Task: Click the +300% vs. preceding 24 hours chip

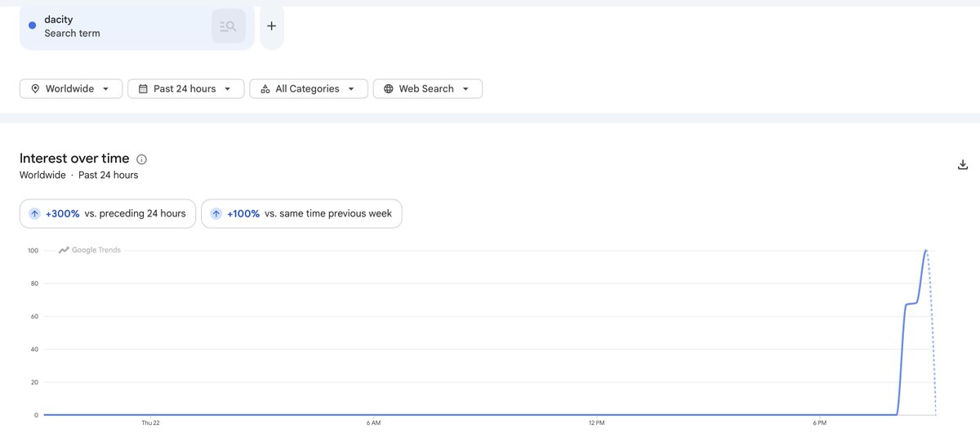Action: coord(109,213)
